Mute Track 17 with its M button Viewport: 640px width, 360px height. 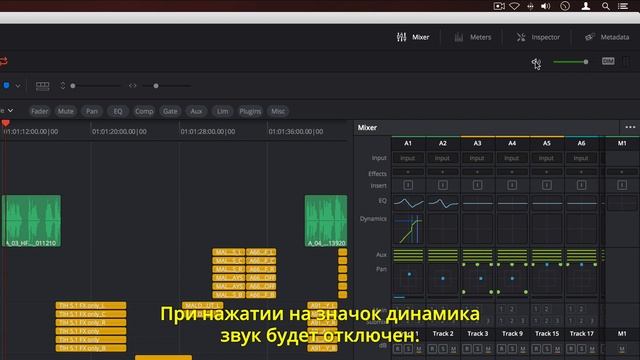(x=592, y=349)
